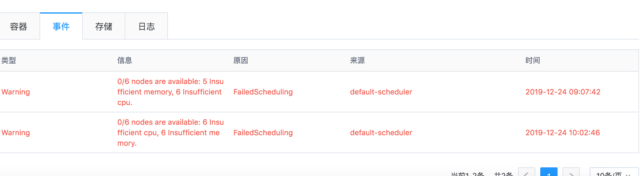Click the 原因 column header
The image size is (644, 176).
[x=241, y=61]
